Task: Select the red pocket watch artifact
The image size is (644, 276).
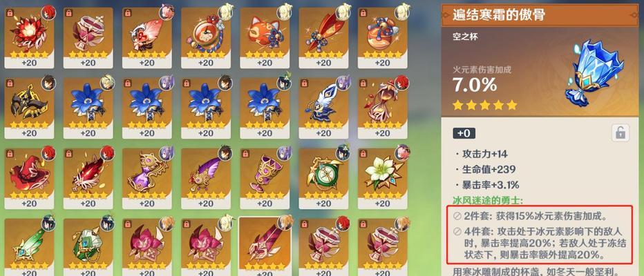Action: pyautogui.click(x=206, y=37)
